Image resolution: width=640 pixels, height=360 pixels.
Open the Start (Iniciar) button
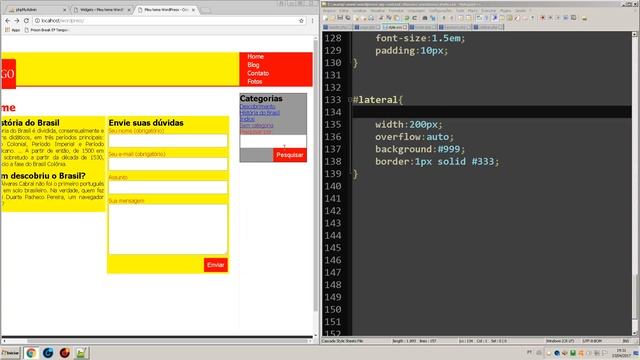pos(10,353)
